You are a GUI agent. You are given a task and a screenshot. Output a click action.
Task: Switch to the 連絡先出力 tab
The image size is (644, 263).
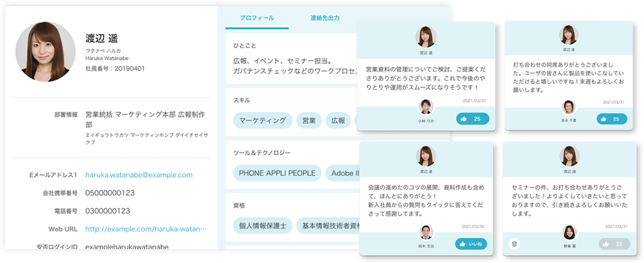click(325, 18)
